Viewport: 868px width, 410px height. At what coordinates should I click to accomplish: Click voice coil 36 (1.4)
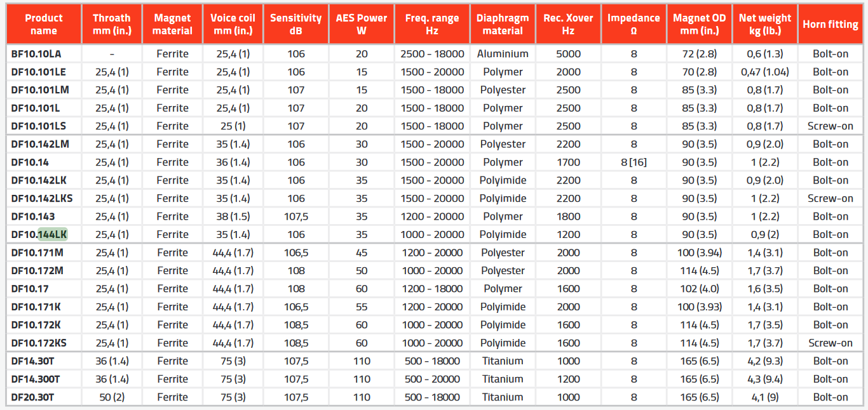[x=233, y=162]
